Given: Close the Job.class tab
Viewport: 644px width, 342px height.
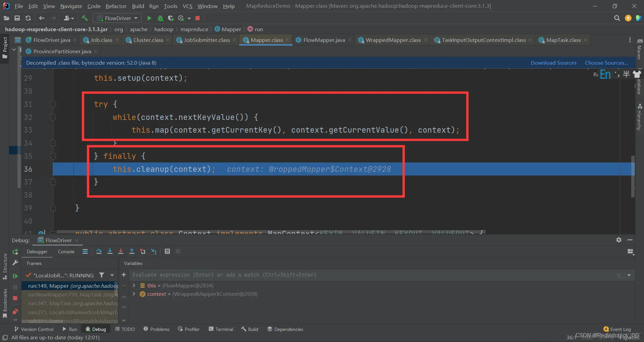Looking at the screenshot, I should [x=117, y=40].
